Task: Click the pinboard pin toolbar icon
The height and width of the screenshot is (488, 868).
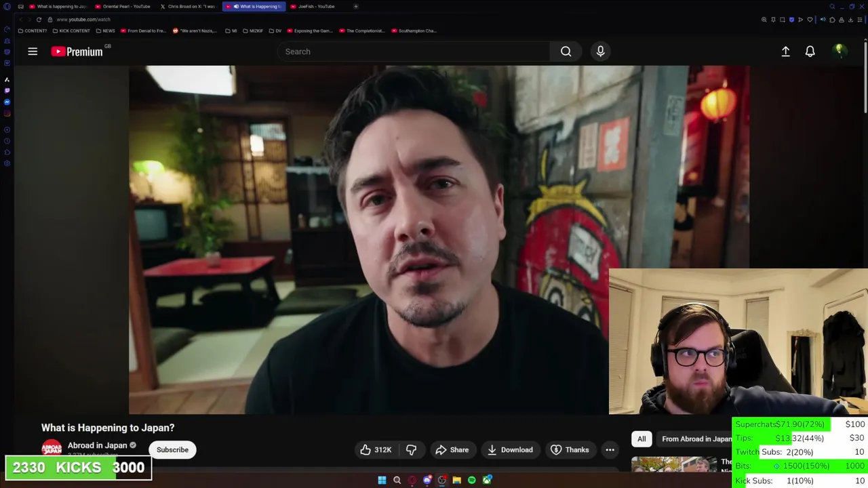Action: (x=773, y=20)
